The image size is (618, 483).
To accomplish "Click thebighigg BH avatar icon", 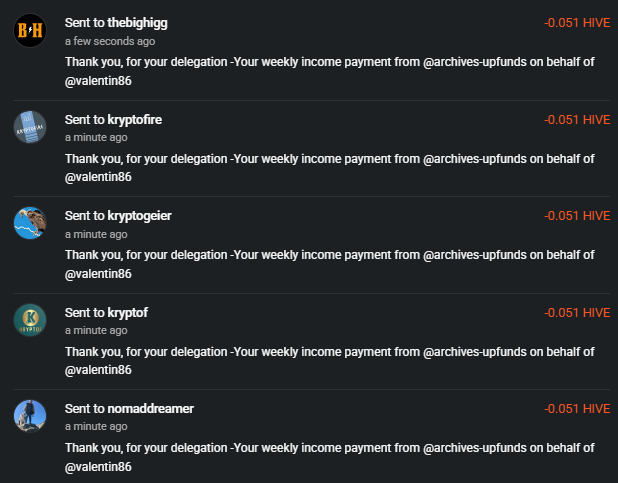I will pos(30,30).
